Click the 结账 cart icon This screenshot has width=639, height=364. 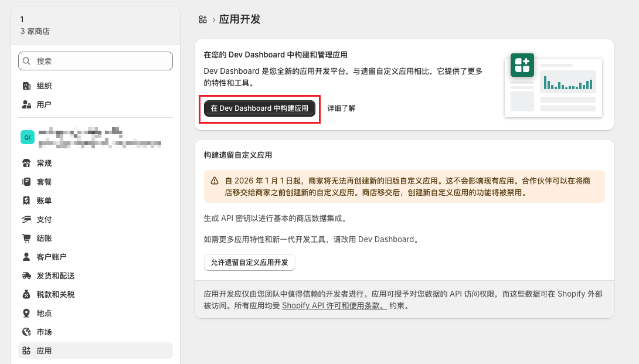26,238
